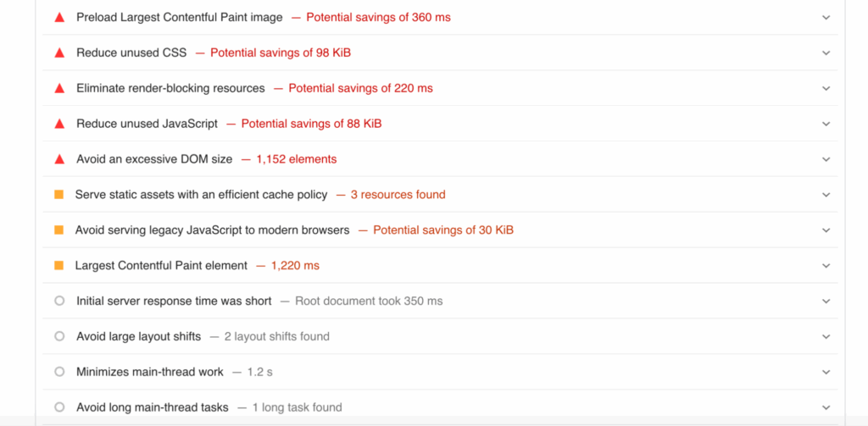Click red triangle icon next to Reduce unused CSS
This screenshot has width=868, height=426.
pyautogui.click(x=59, y=53)
